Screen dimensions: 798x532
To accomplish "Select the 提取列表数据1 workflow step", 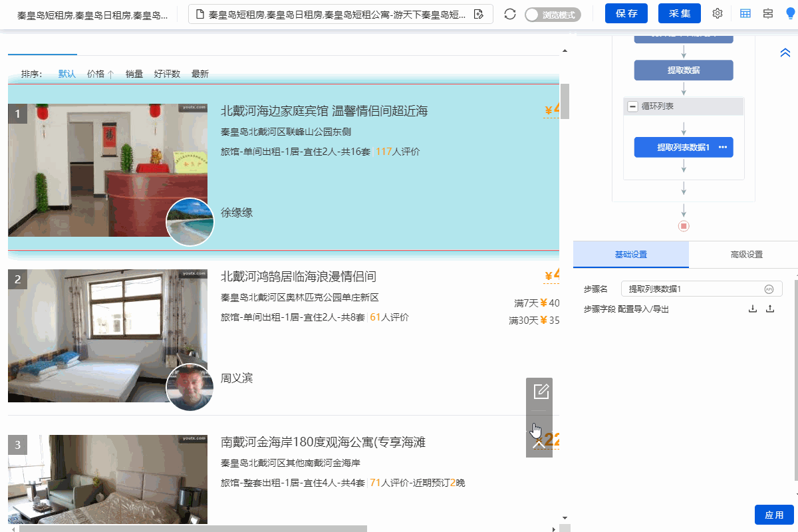I will tap(684, 147).
